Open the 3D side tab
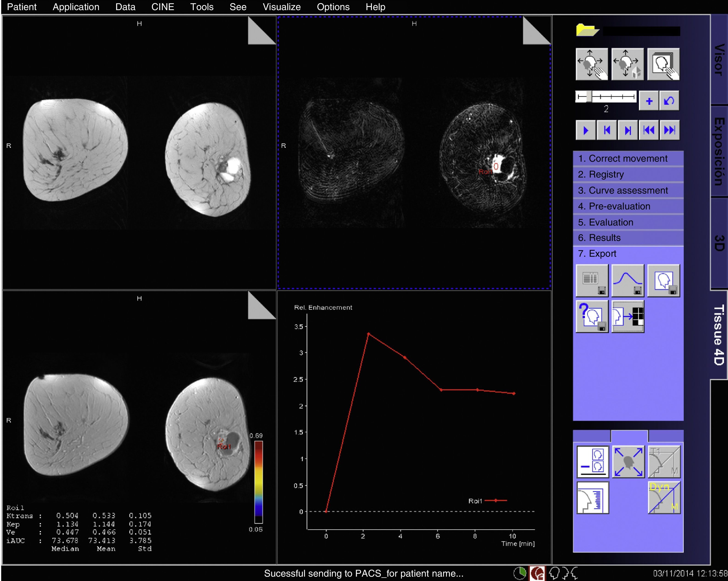The height and width of the screenshot is (581, 728). [x=719, y=243]
